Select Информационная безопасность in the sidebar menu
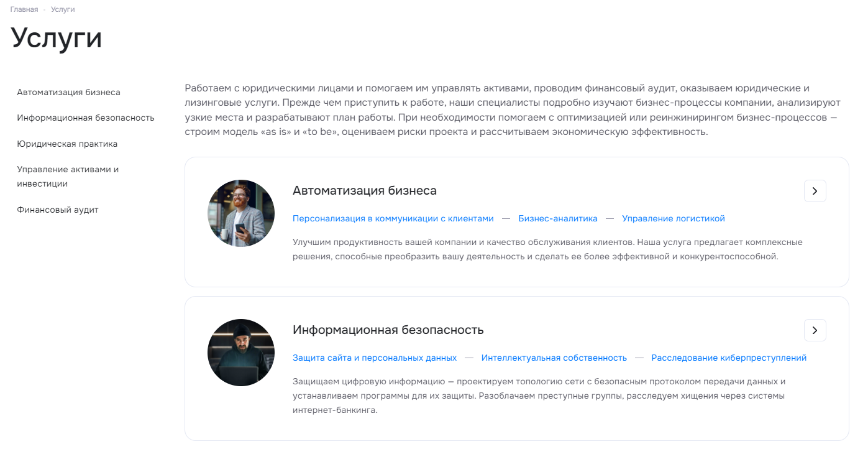Viewport: 868px width, 449px height. click(x=86, y=118)
